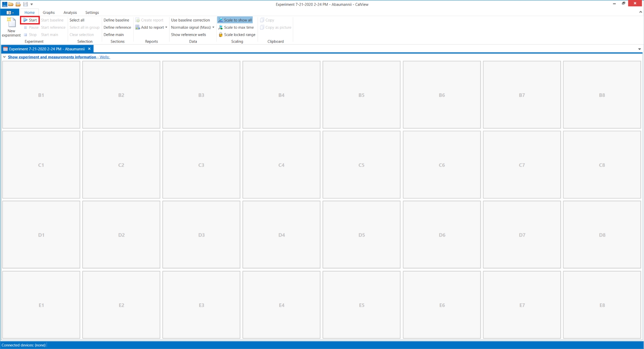Toggle Use baseline correction

[190, 20]
